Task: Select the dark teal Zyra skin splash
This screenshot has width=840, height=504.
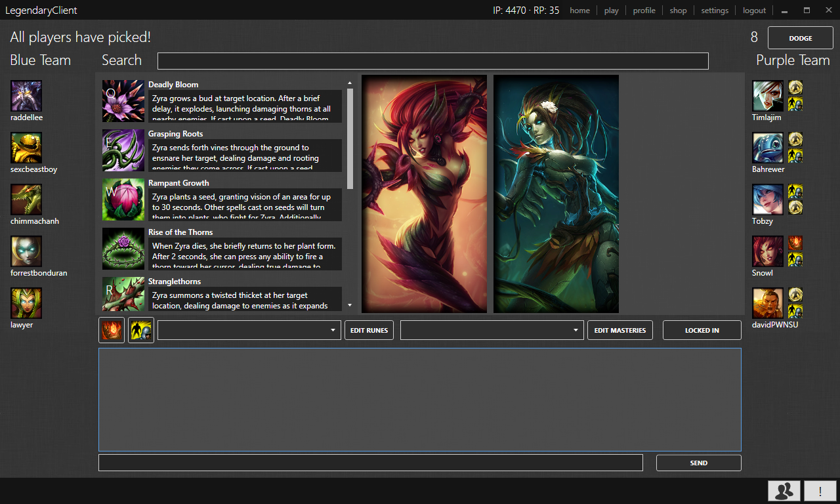Action: click(x=556, y=194)
